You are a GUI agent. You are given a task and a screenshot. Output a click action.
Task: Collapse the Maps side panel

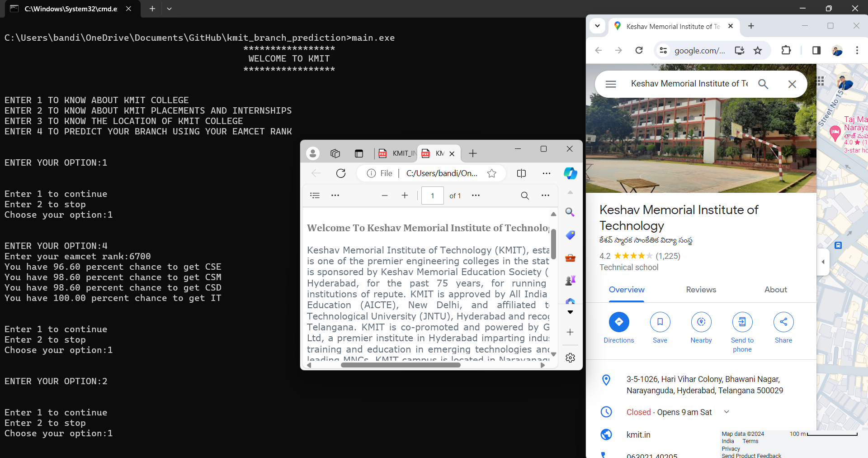tap(823, 262)
